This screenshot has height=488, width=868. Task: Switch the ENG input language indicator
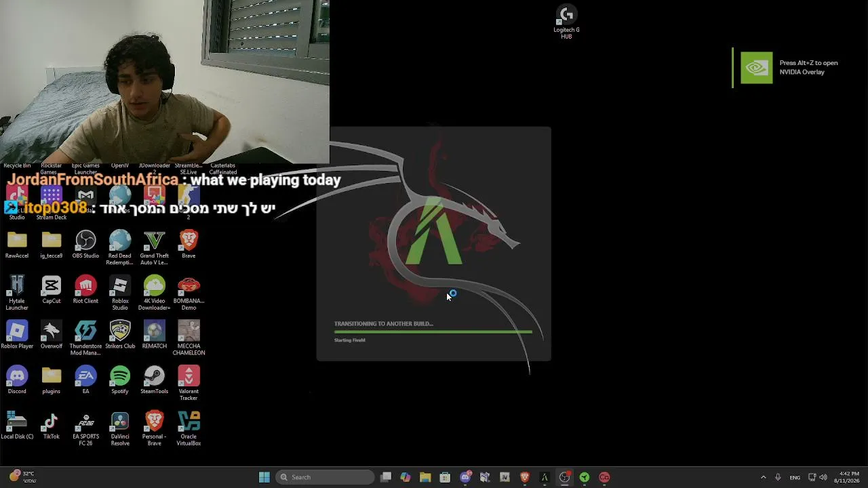click(x=795, y=477)
